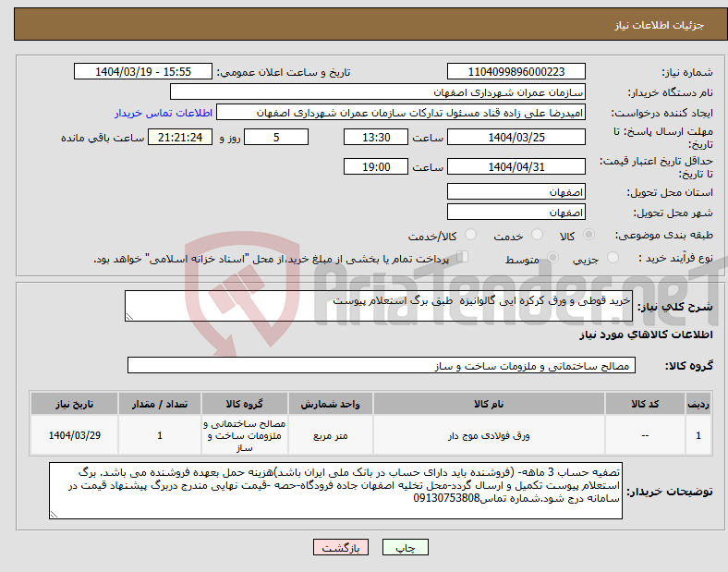
Task: Click the واحد شمارش column header
Action: pos(330,404)
